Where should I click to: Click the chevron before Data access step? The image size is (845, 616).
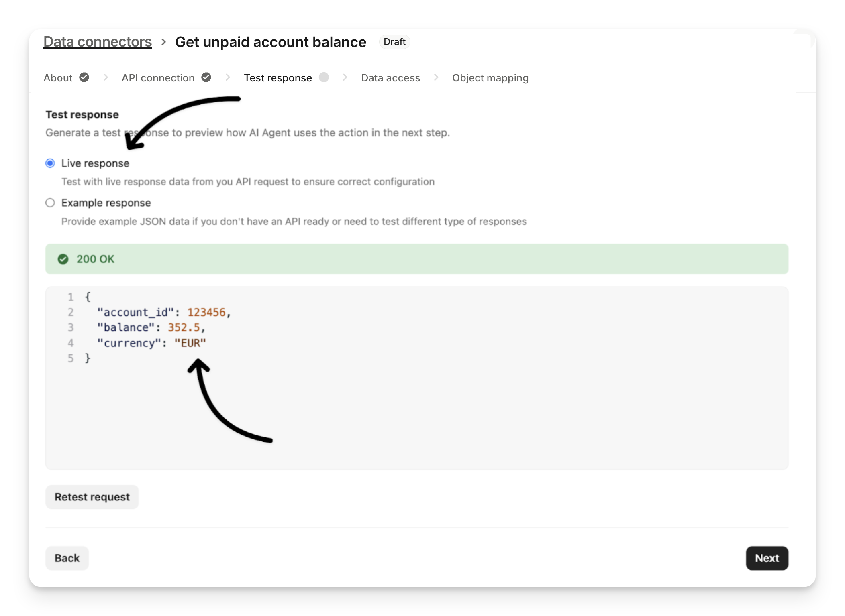[345, 77]
